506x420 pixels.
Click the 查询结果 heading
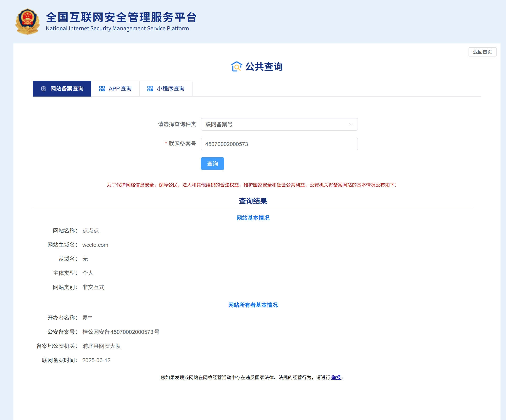coord(253,201)
